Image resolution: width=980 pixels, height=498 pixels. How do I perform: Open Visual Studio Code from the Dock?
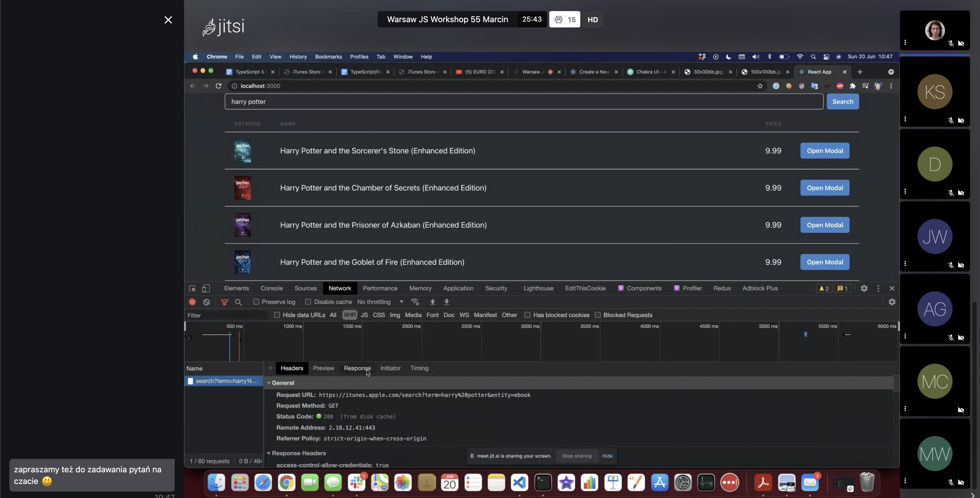pos(520,483)
